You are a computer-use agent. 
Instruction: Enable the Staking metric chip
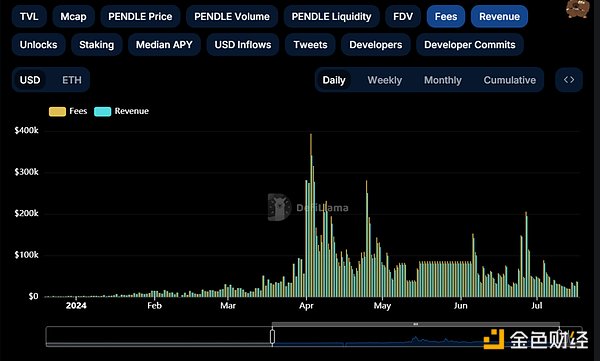(x=96, y=45)
